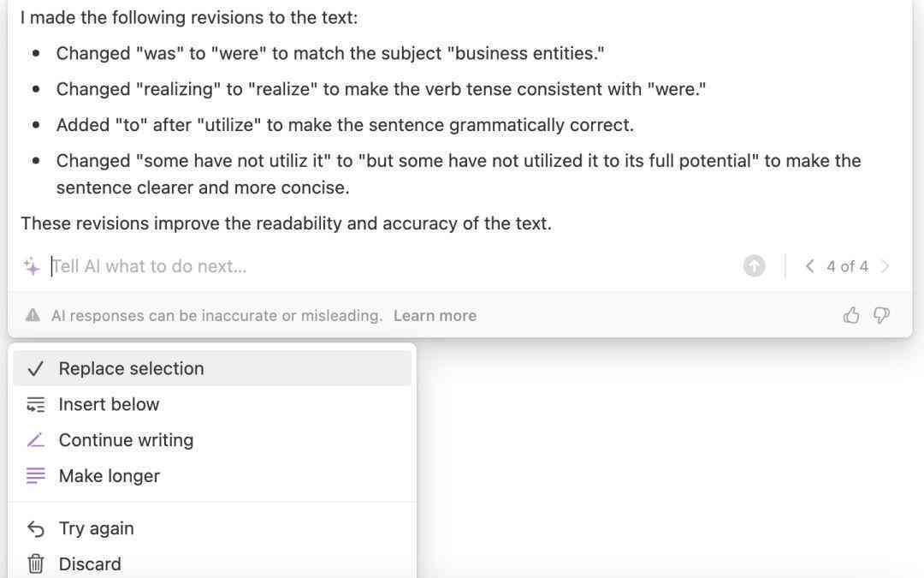Choose Insert below option

[x=212, y=404]
